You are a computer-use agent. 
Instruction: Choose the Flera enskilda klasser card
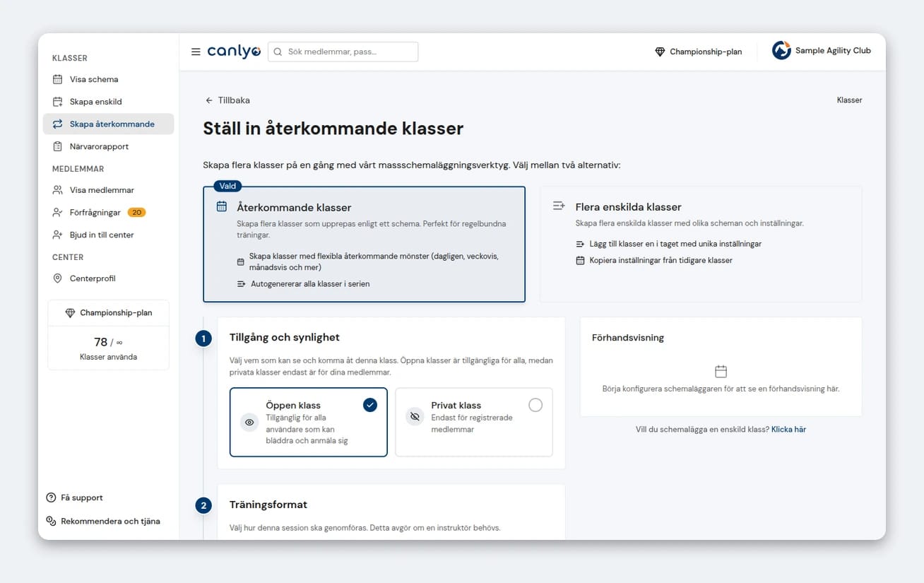[x=701, y=245]
